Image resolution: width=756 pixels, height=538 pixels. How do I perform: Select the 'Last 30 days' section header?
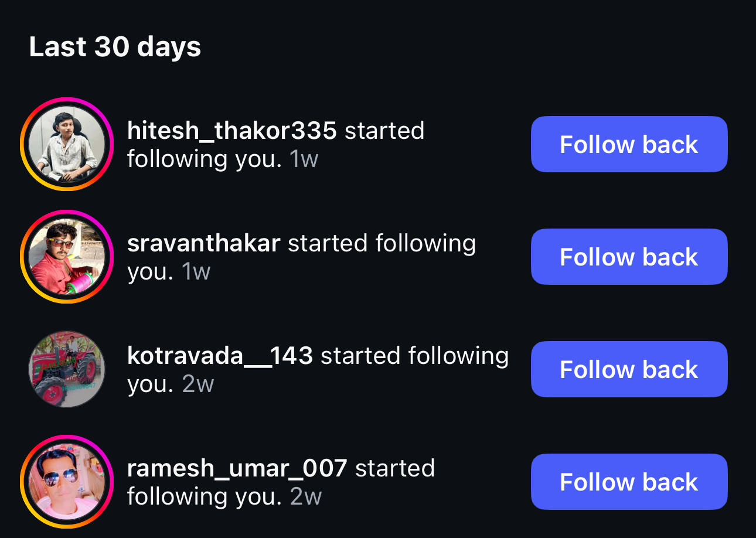(115, 47)
